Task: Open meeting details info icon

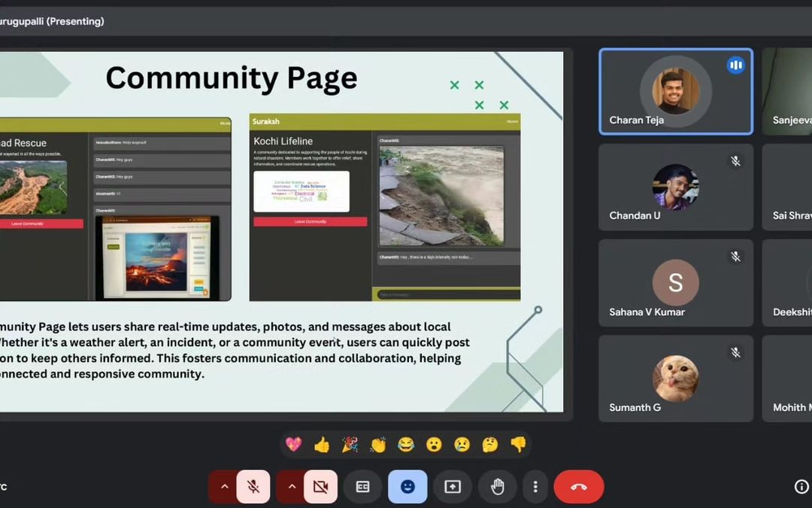Action: 801,486
